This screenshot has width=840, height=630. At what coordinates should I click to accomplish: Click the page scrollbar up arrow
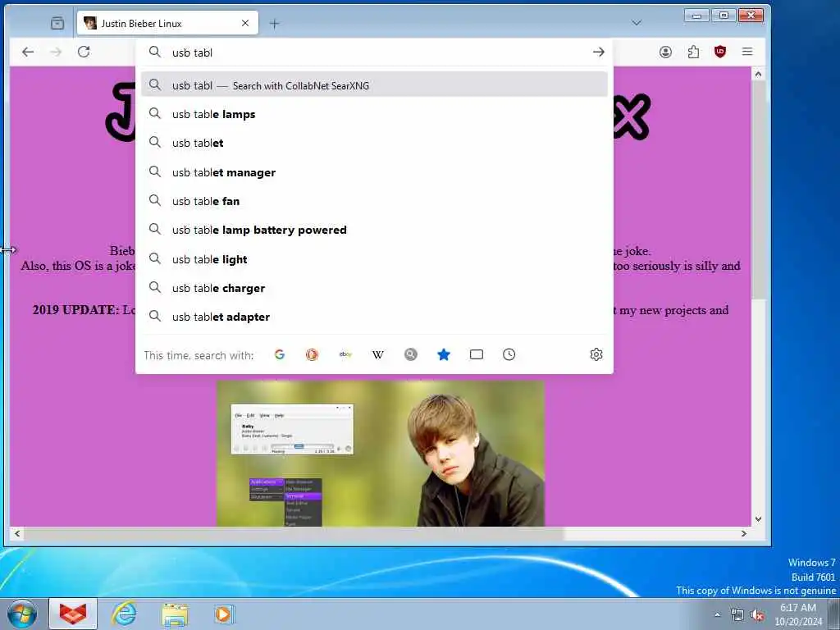(x=758, y=74)
